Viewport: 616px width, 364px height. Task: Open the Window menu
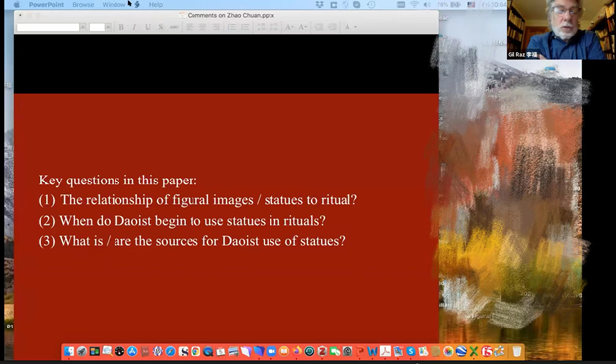point(114,5)
